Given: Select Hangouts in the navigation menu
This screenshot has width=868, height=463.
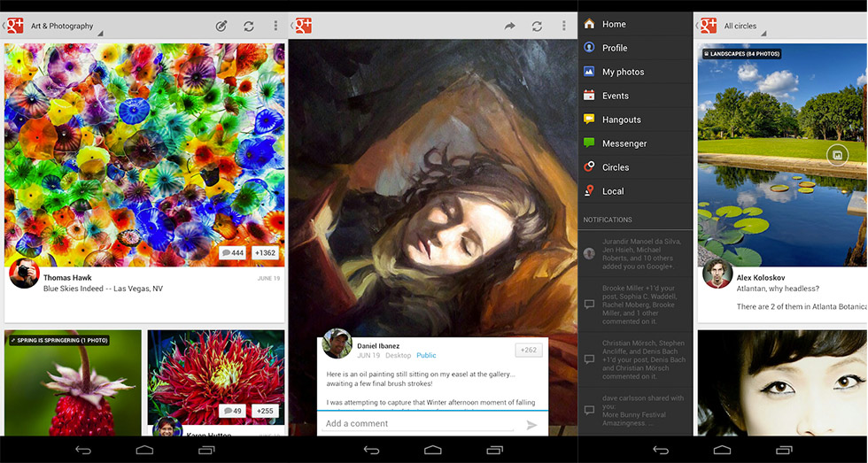Looking at the screenshot, I should (621, 120).
